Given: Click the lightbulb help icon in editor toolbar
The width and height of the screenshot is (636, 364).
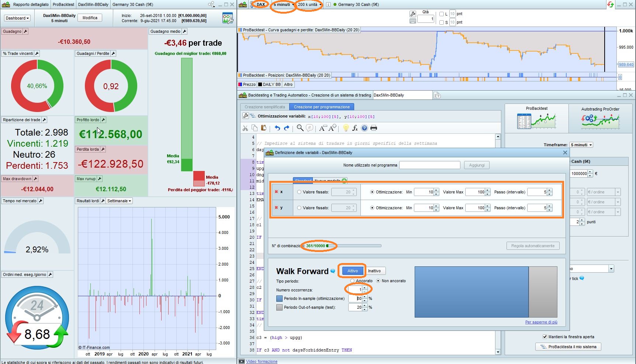Looking at the screenshot, I should pyautogui.click(x=346, y=128).
